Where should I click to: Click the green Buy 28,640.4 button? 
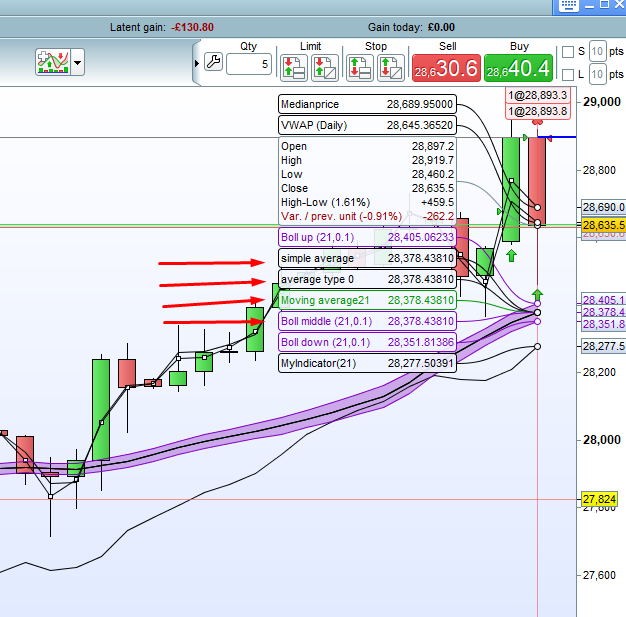click(x=518, y=68)
